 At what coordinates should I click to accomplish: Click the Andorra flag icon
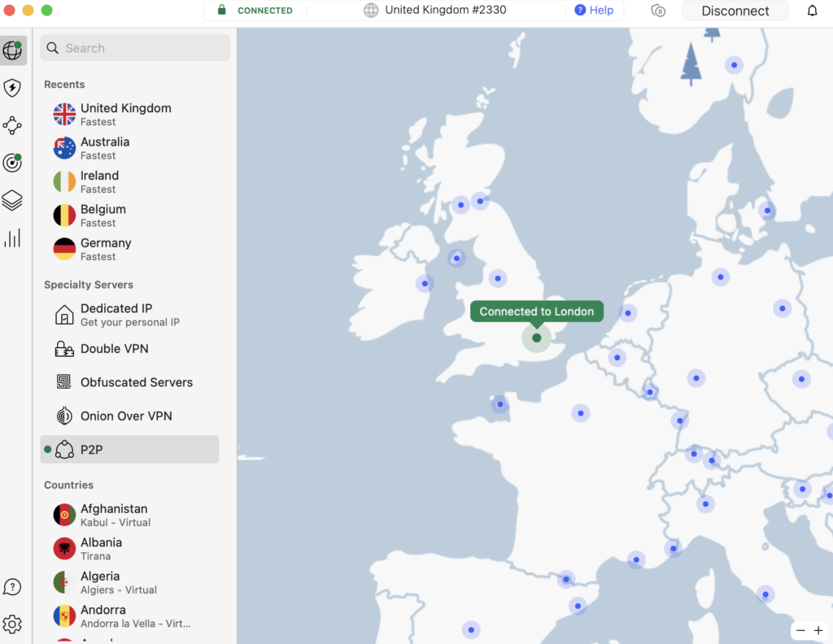(x=64, y=616)
